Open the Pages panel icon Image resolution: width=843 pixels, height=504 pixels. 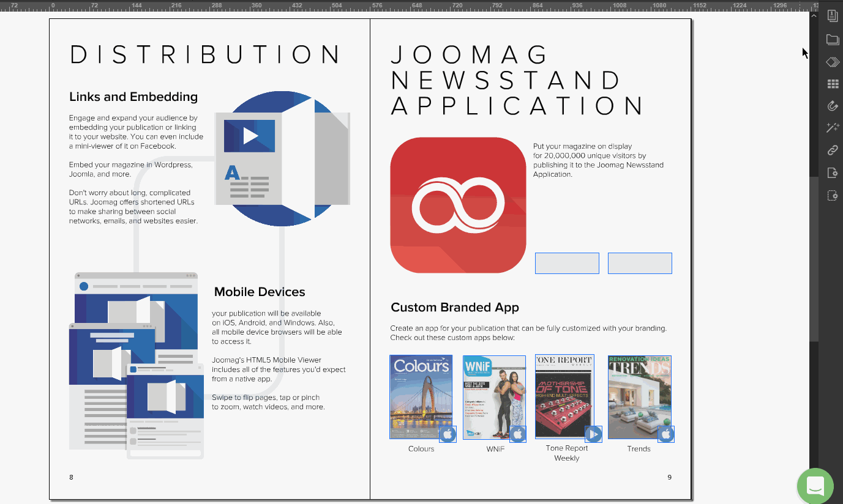[x=832, y=16]
